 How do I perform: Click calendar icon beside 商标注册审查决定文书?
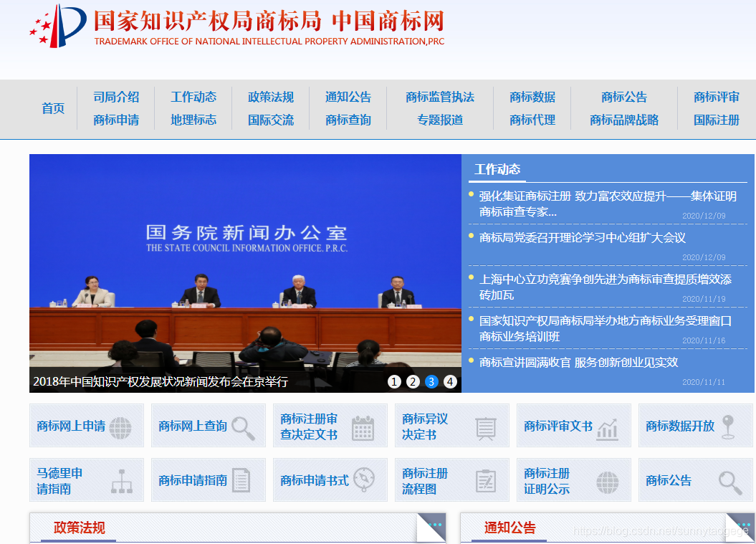point(363,428)
